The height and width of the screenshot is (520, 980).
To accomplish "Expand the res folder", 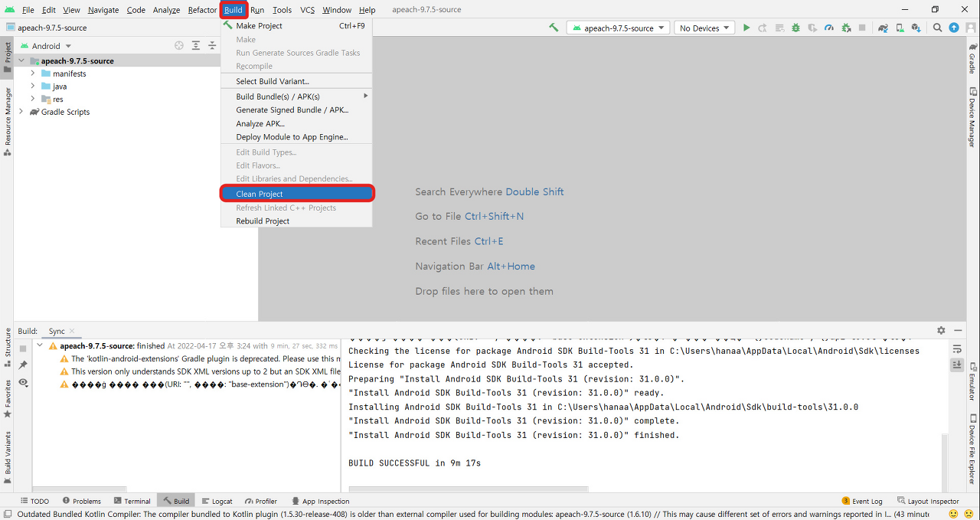I will point(33,99).
